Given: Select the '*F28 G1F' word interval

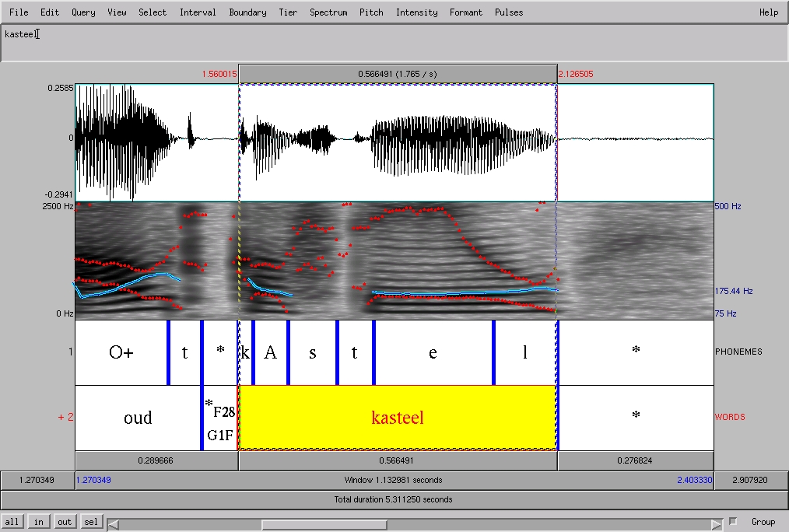Looking at the screenshot, I should (x=220, y=418).
